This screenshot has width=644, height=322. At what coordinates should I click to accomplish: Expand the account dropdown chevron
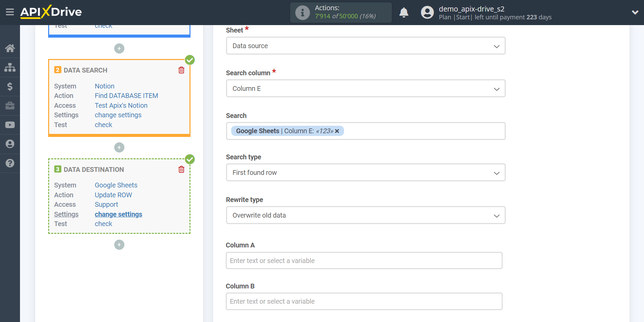tap(635, 13)
